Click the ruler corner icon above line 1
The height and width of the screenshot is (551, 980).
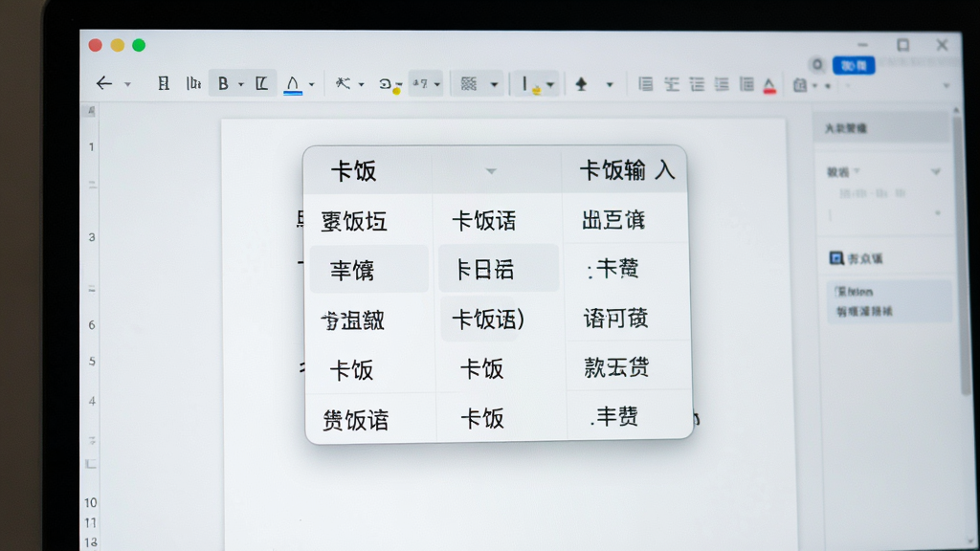pos(91,111)
